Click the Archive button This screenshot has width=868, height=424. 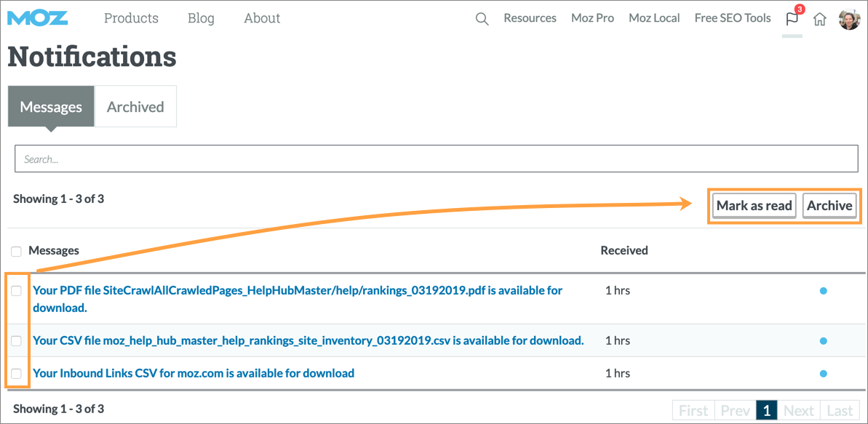[x=829, y=206]
